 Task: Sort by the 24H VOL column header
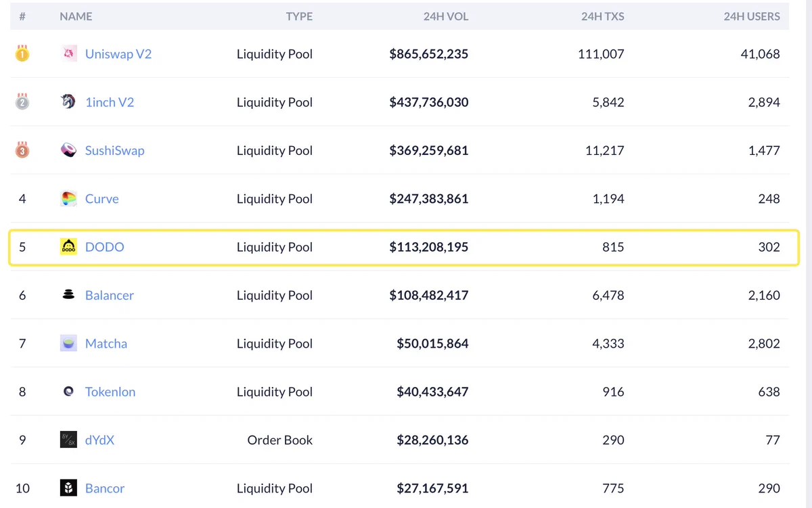(446, 16)
